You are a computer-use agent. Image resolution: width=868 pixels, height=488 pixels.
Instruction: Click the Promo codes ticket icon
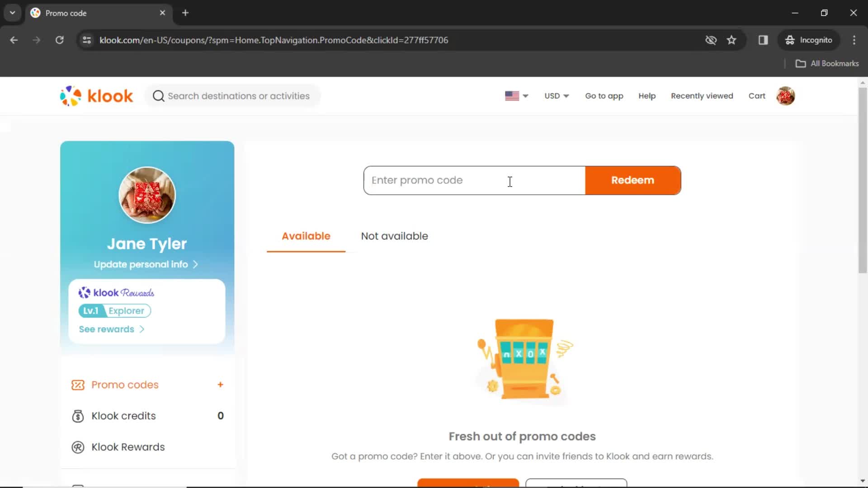pyautogui.click(x=78, y=385)
